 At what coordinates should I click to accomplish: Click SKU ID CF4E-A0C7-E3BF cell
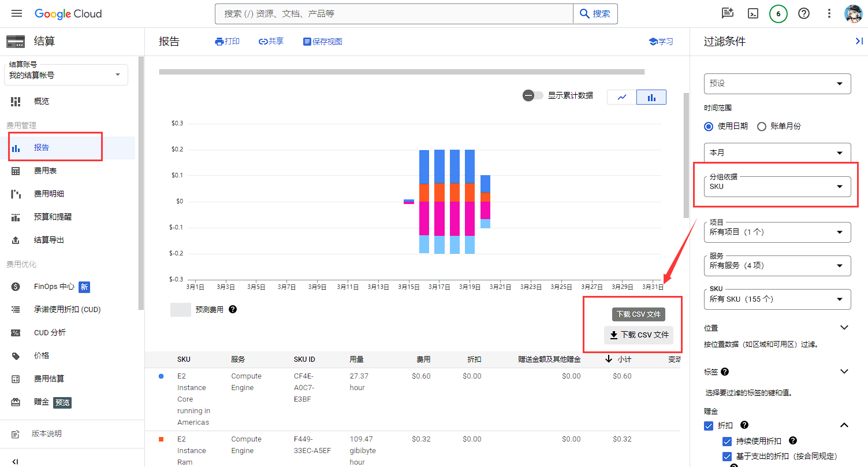[x=305, y=387]
